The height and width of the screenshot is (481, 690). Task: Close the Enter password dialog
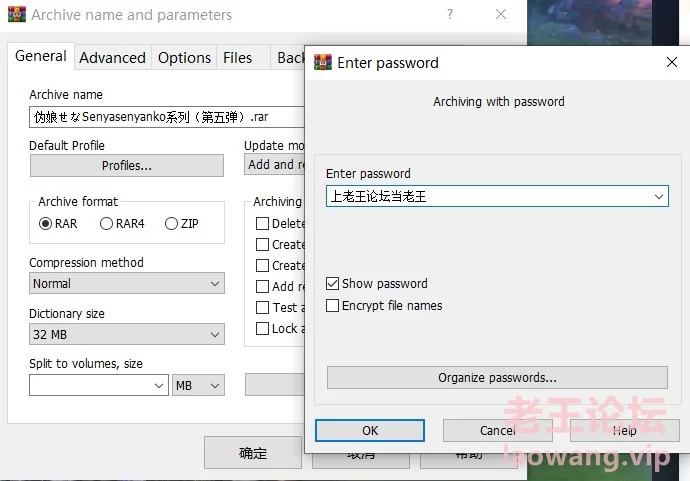pyautogui.click(x=672, y=62)
